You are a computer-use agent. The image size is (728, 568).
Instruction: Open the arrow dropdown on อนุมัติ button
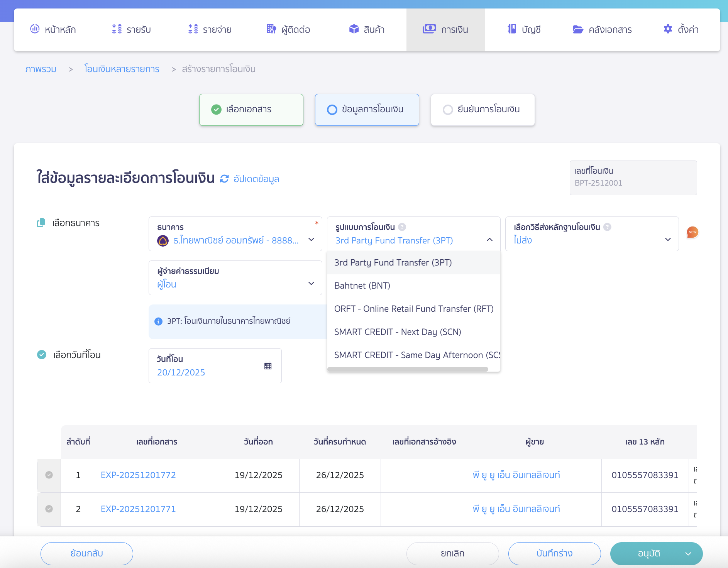[x=688, y=554]
